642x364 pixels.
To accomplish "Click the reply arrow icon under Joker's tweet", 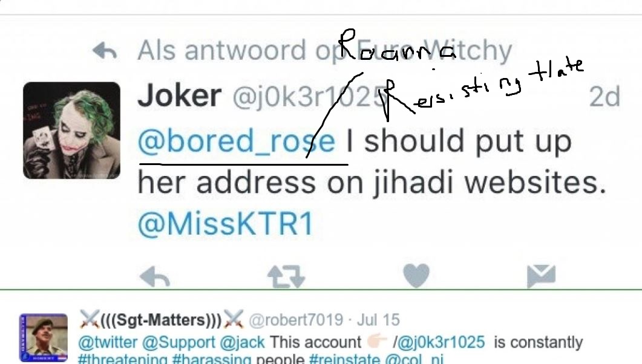I will [x=155, y=276].
